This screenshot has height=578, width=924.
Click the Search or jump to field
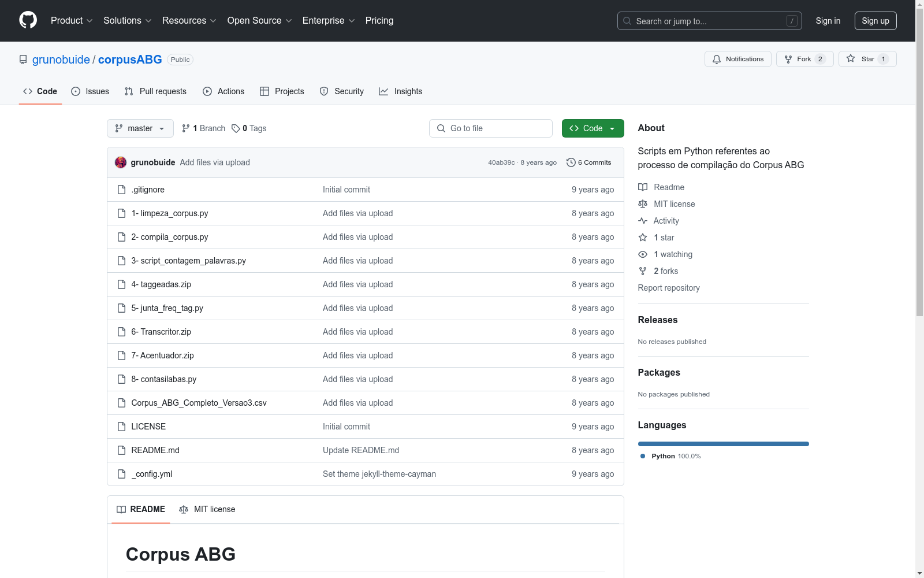[709, 21]
